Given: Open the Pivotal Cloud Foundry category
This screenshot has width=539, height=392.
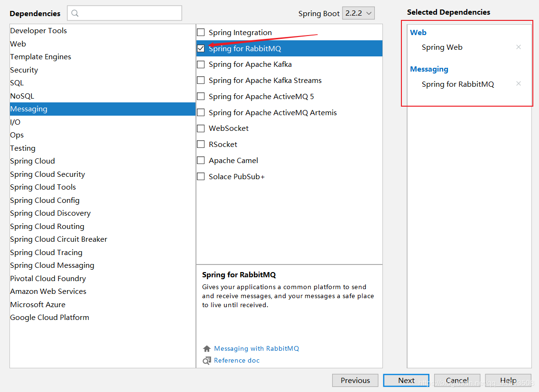Looking at the screenshot, I should point(102,279).
